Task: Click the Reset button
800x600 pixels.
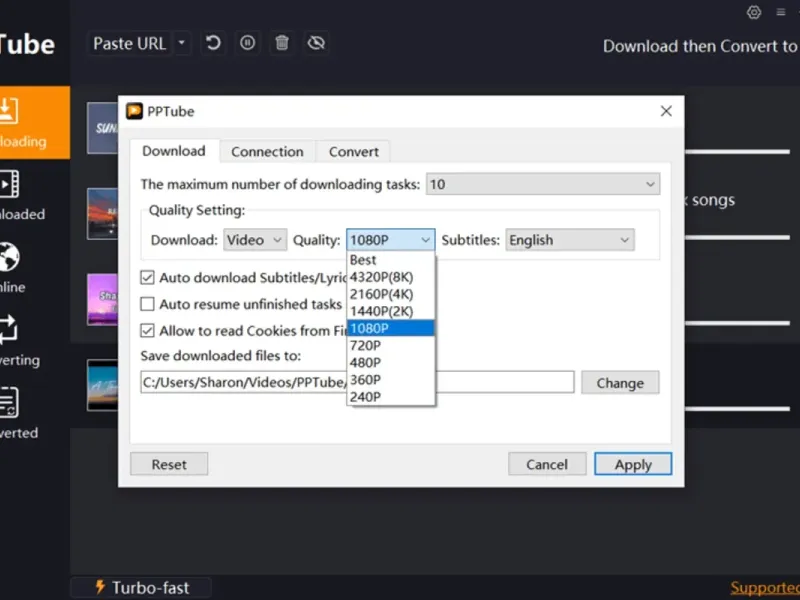Action: pos(169,464)
